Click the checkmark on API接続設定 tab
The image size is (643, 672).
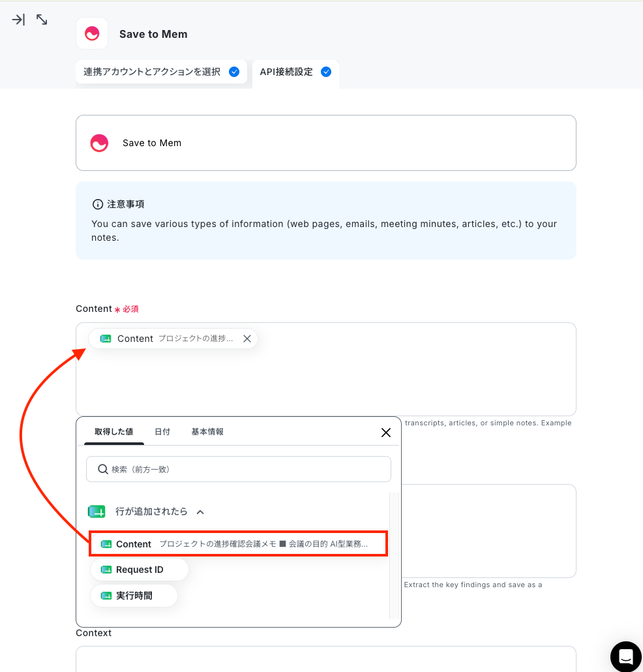pos(326,72)
